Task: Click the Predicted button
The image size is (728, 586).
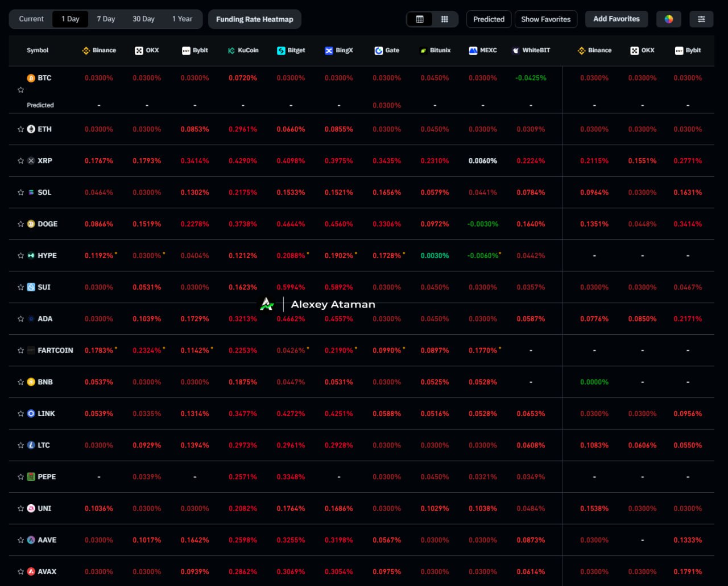Action: tap(489, 19)
